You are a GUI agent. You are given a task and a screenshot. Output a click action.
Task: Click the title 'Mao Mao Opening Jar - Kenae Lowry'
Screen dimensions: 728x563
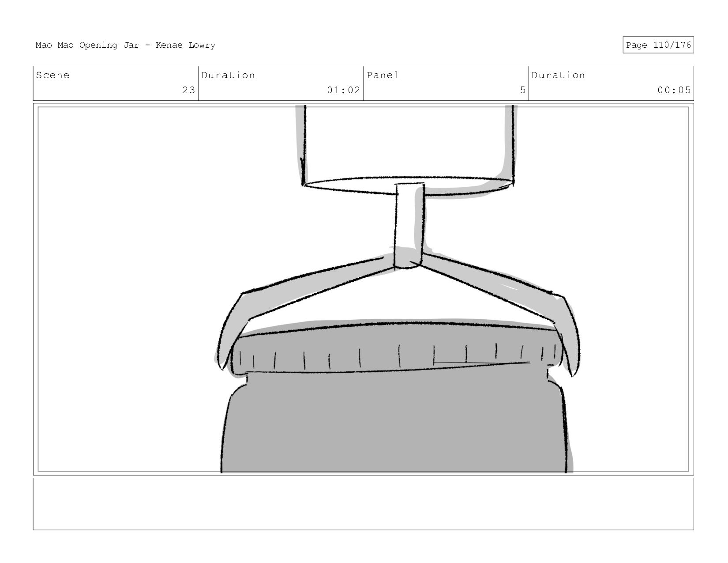pos(125,45)
